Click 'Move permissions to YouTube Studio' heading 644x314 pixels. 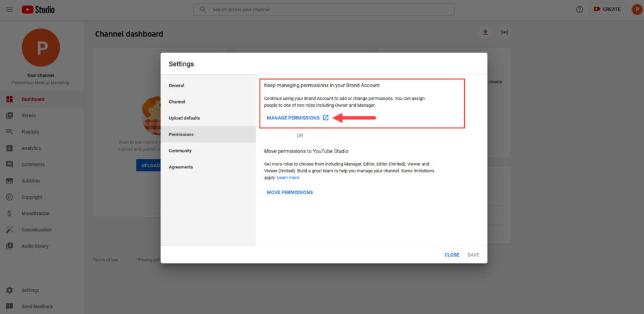[306, 151]
